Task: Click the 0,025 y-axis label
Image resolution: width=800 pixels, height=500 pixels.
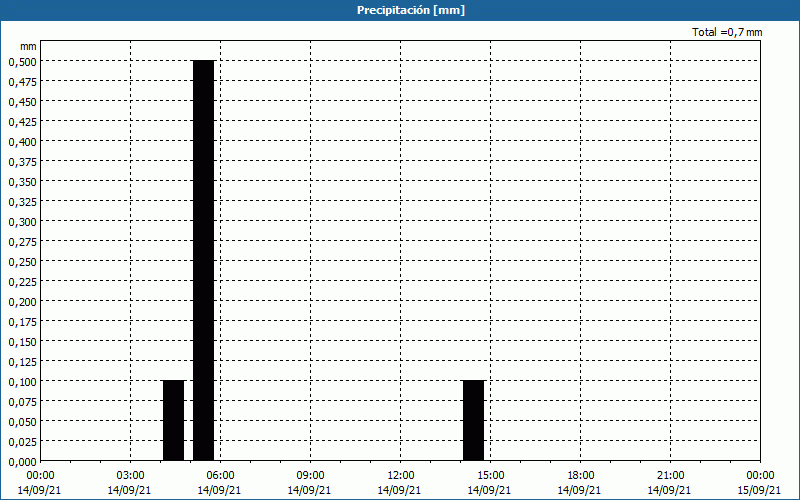Action: pos(22,442)
